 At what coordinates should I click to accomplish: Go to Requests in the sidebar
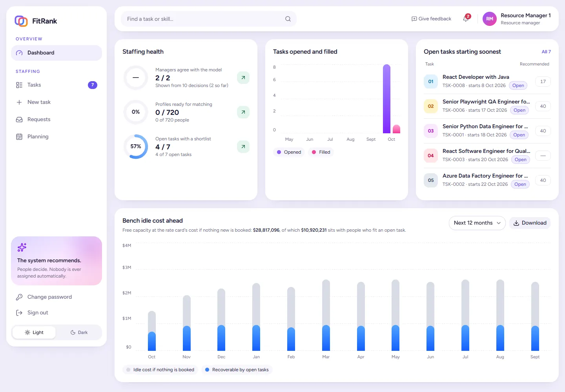coord(56,120)
